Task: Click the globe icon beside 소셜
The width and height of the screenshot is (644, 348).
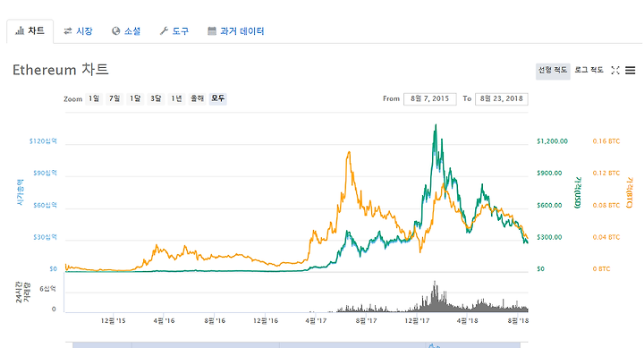Action: coord(115,30)
